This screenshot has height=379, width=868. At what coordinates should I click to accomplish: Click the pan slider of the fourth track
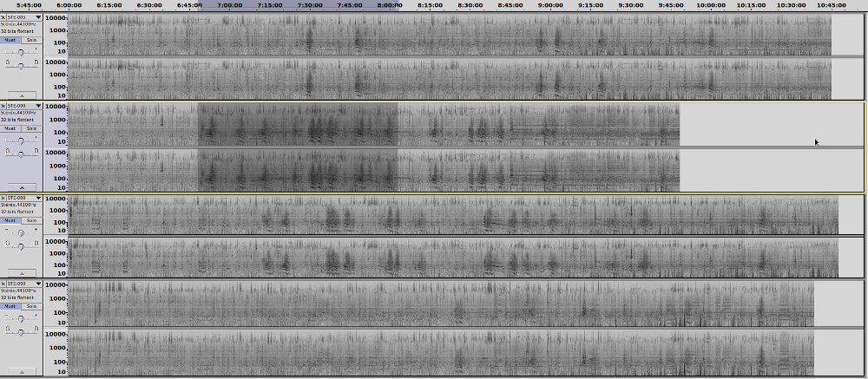coord(21,330)
